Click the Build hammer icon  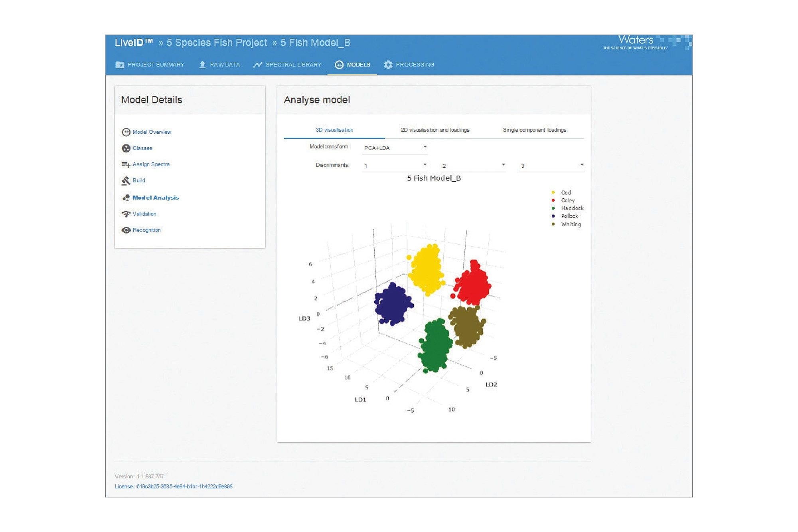[x=126, y=181]
